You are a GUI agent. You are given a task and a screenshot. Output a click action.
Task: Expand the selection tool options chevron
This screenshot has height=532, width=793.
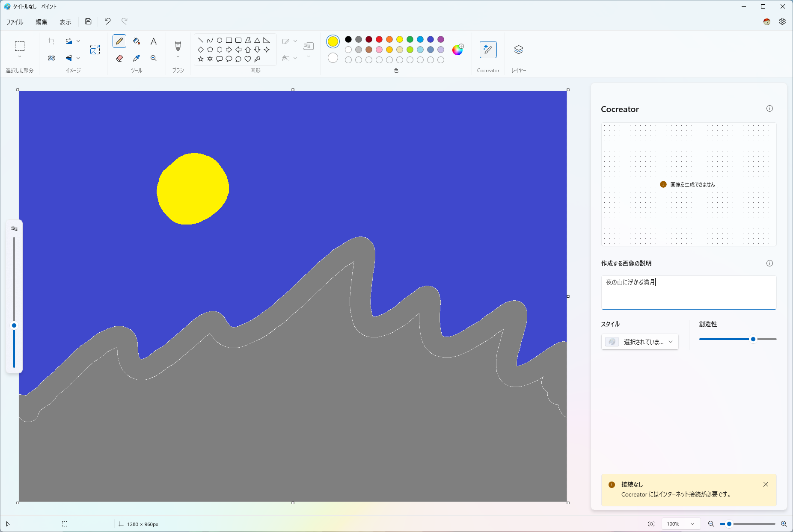coord(20,57)
